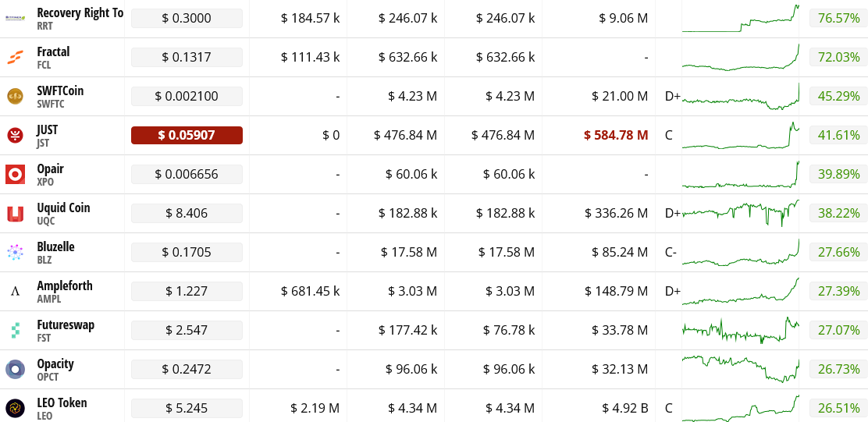868x422 pixels.
Task: Click the Uquid Coin price $ 8.406
Action: click(187, 213)
